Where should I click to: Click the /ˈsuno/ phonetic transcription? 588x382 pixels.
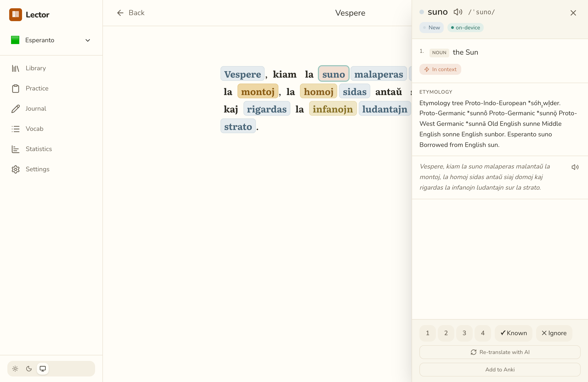[x=481, y=12]
